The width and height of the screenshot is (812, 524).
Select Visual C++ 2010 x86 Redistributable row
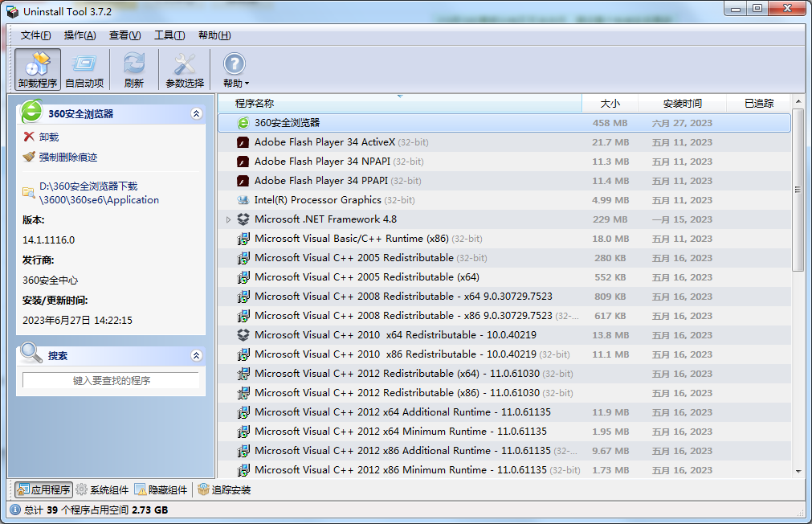point(504,354)
